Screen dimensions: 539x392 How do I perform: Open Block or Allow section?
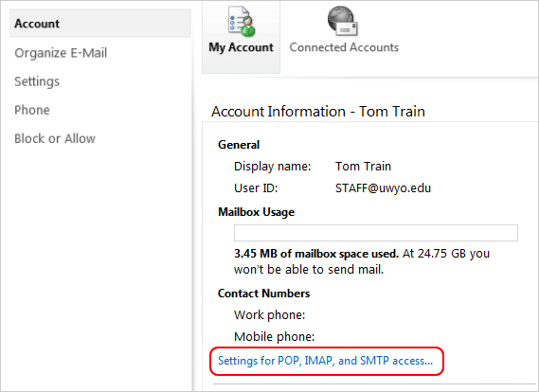tap(55, 138)
